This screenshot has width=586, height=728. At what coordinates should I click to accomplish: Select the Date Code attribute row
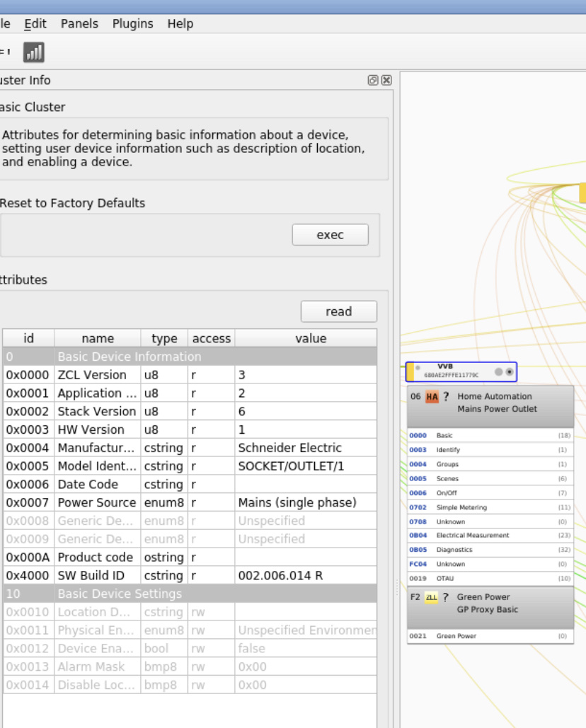pyautogui.click(x=190, y=484)
